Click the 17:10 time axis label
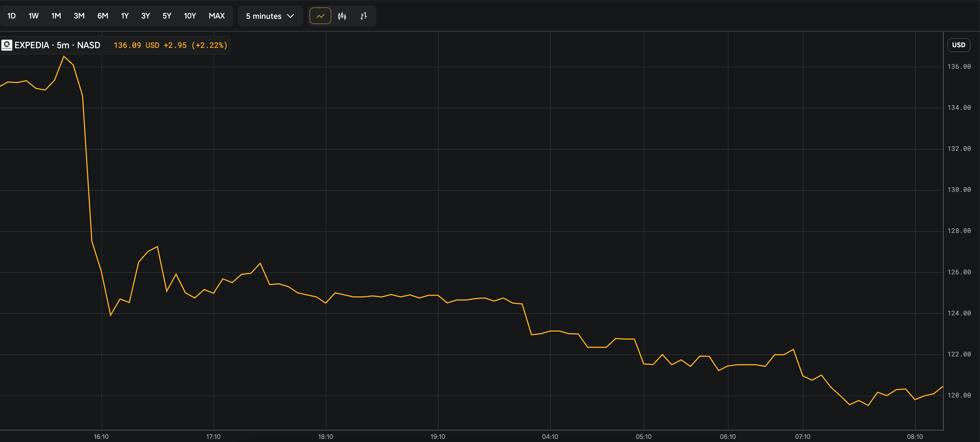Image resolution: width=980 pixels, height=442 pixels. (214, 437)
